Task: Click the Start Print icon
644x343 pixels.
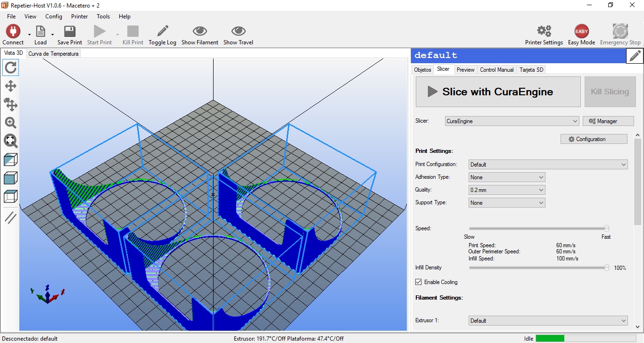Action: (x=99, y=32)
